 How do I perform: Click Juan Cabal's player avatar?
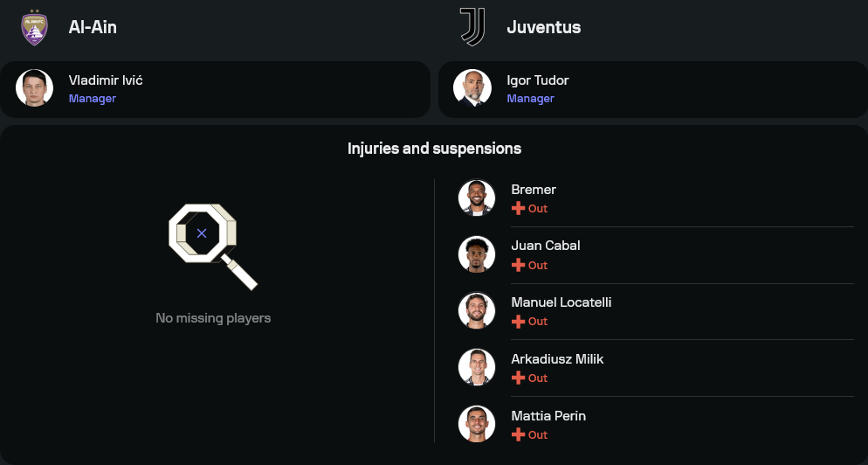pos(477,254)
